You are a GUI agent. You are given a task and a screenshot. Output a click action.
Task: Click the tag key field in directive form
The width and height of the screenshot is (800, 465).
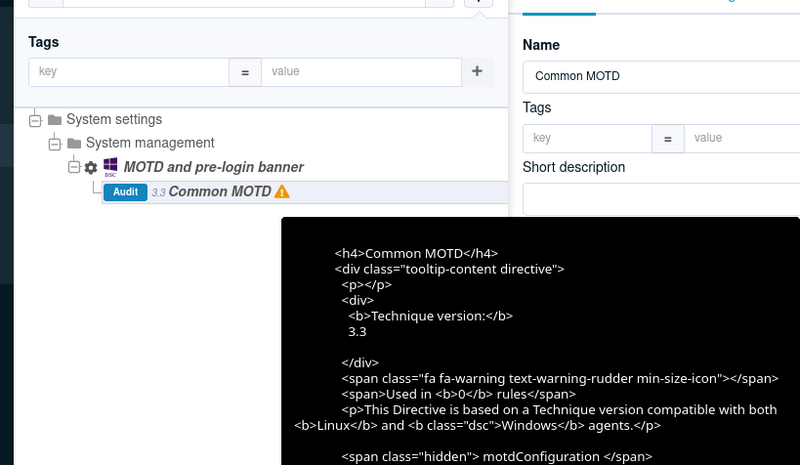587,138
